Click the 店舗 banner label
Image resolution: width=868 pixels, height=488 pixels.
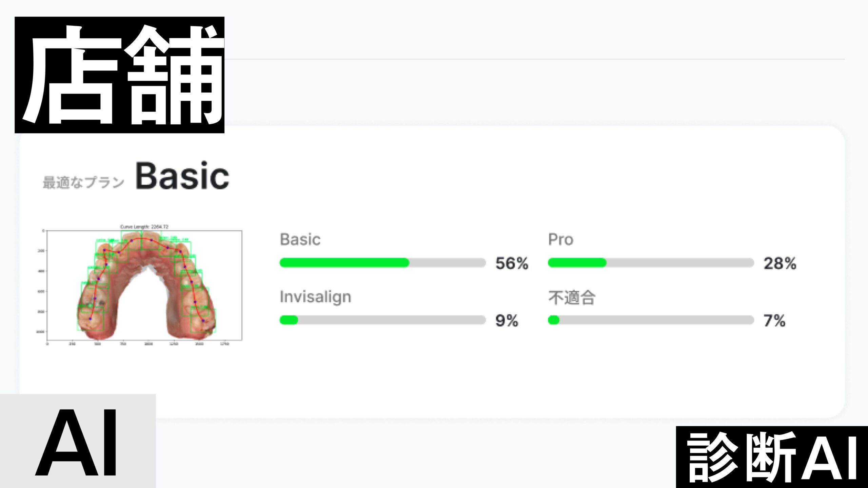[119, 75]
